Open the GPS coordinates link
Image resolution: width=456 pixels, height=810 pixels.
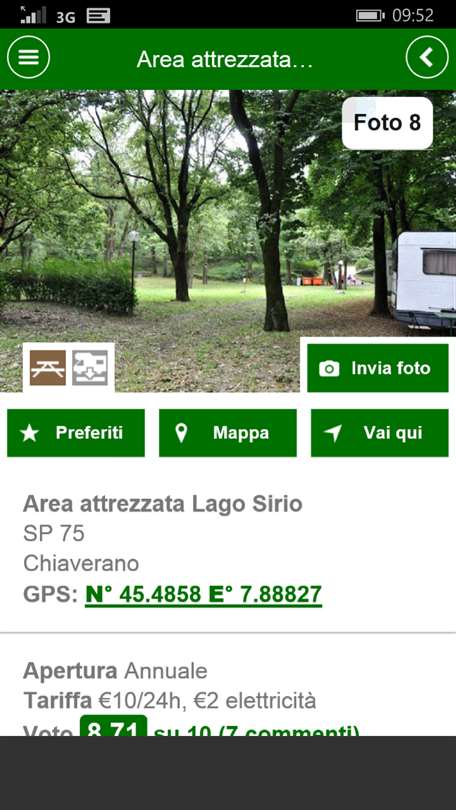click(203, 595)
